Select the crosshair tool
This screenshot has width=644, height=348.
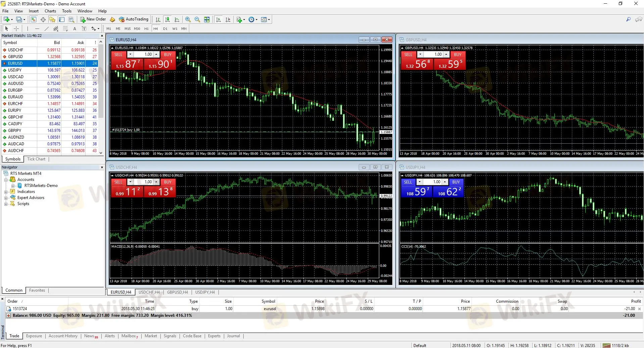pyautogui.click(x=16, y=29)
